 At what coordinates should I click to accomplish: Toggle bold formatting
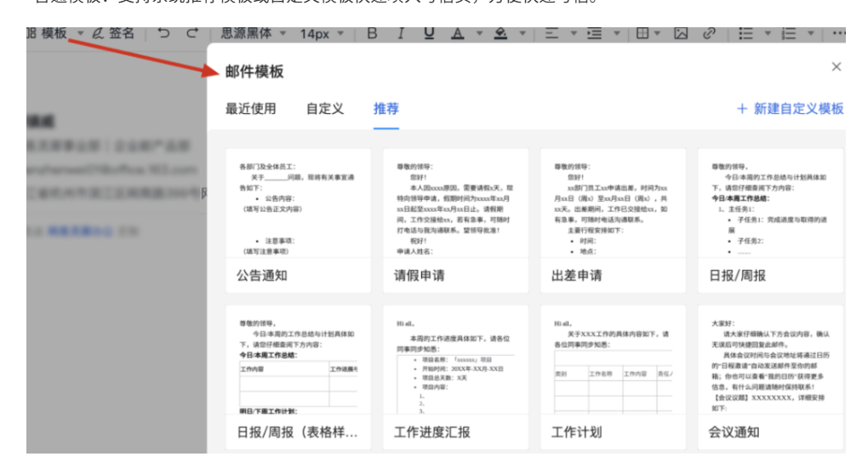[372, 34]
